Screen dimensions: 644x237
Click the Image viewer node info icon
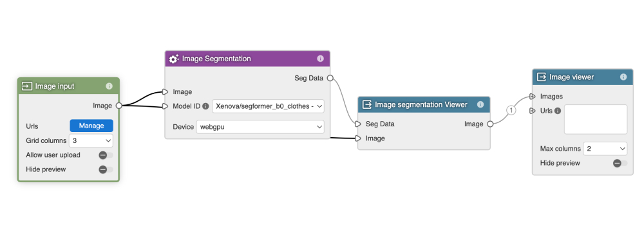coord(623,77)
